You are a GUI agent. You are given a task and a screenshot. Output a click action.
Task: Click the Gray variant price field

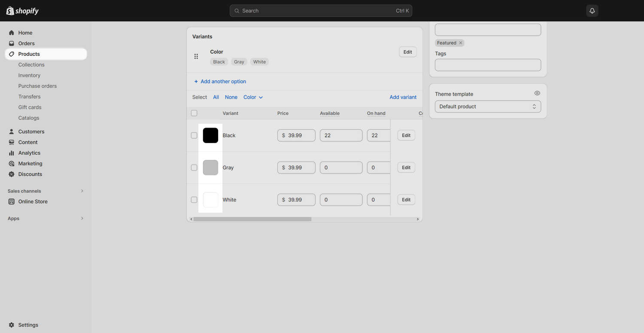[296, 168]
